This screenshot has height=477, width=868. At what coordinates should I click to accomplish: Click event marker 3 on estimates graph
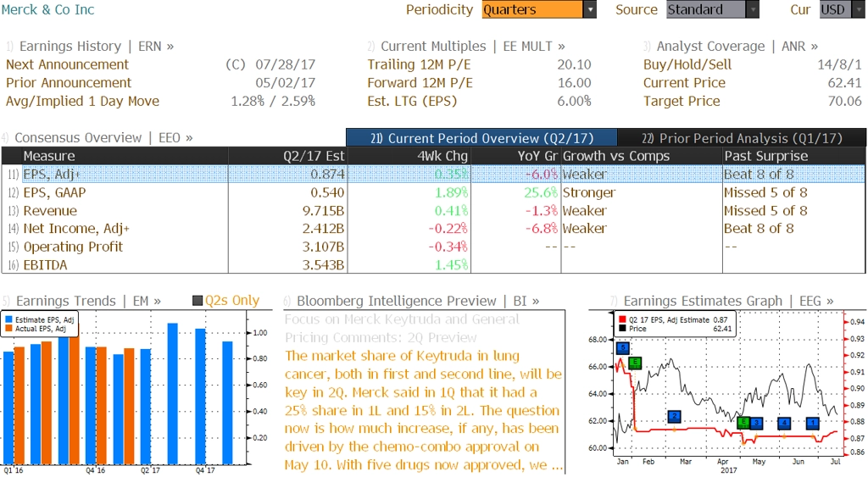pyautogui.click(x=756, y=423)
